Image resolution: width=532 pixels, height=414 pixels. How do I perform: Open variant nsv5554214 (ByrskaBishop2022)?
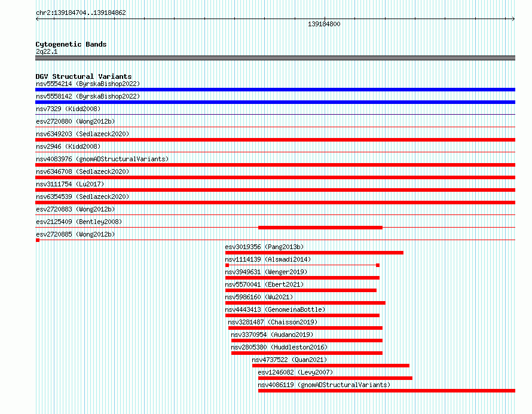(88, 84)
